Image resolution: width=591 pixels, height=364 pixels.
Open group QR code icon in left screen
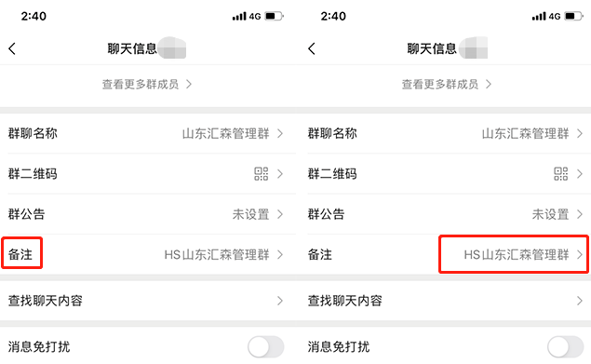point(262,174)
